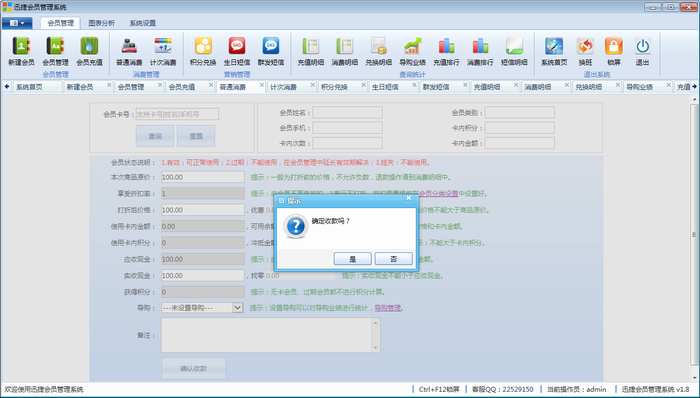Close the 会员管理 document tab
Viewport: 700px width, 398px height.
click(160, 85)
